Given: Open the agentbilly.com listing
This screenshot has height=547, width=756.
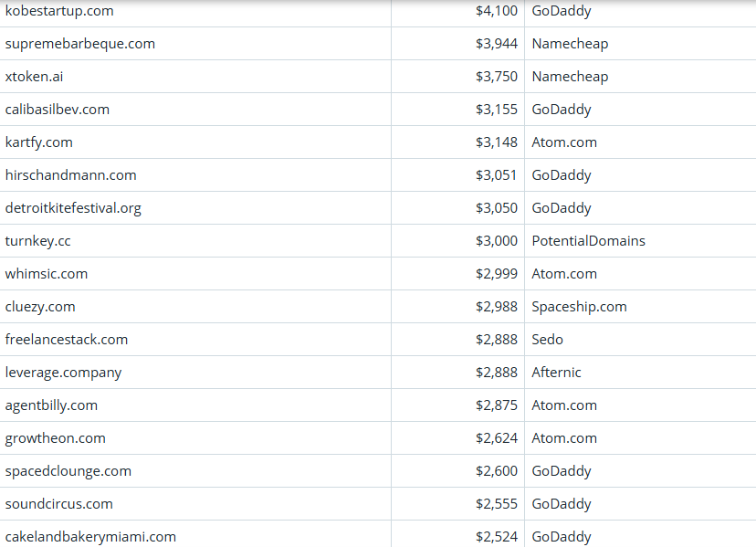Looking at the screenshot, I should coord(51,405).
